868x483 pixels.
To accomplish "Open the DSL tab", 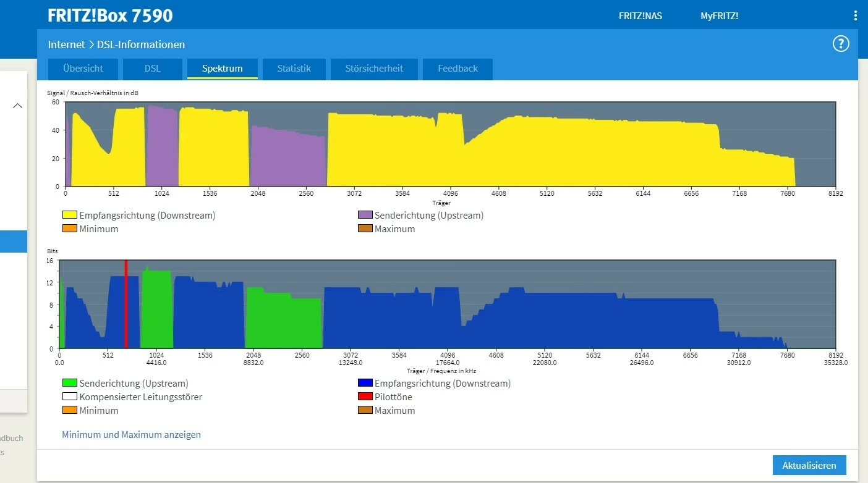I will tap(152, 69).
